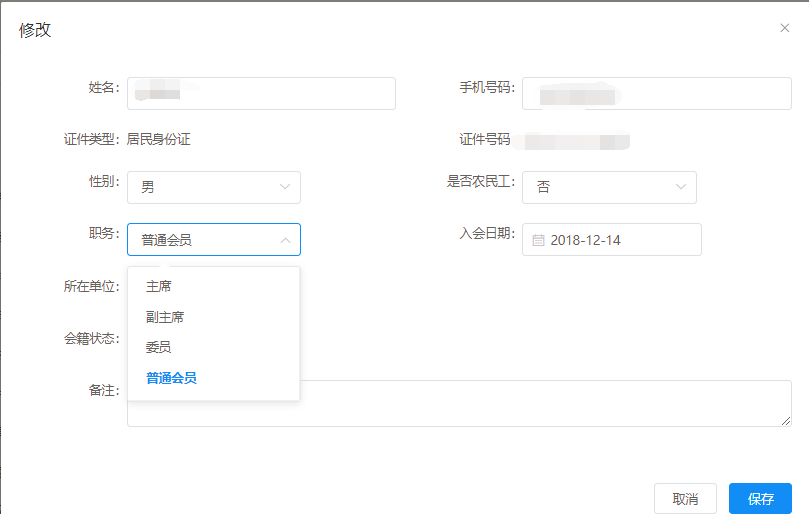Choose 副主席 in the dropdown list
Viewport: 809px width, 514px height.
tap(214, 317)
